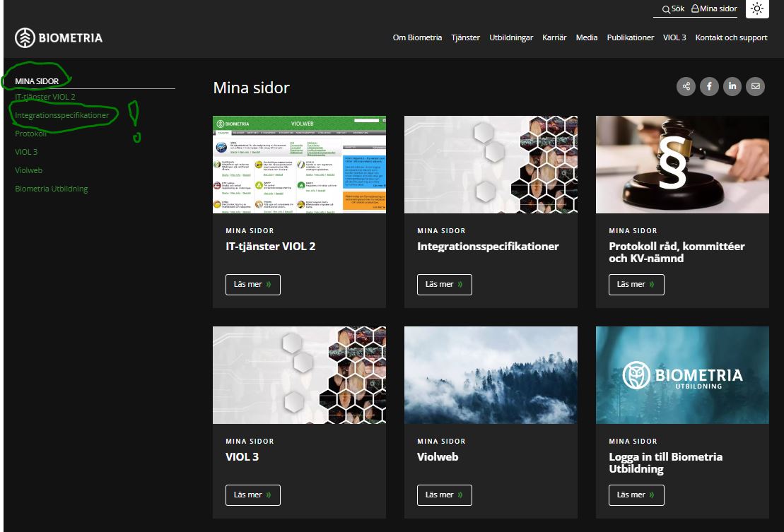
Task: Click the IT-tjänster VIOL 2 card thumbnail
Action: 300,165
